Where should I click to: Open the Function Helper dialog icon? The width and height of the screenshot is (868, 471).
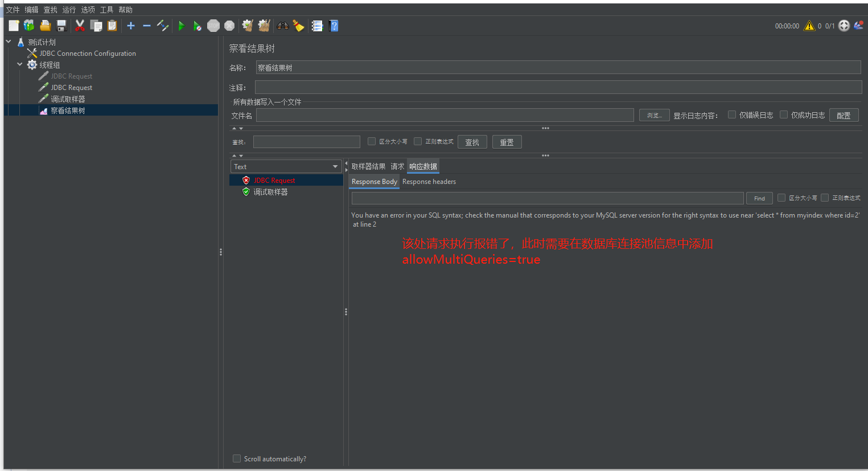click(x=317, y=26)
